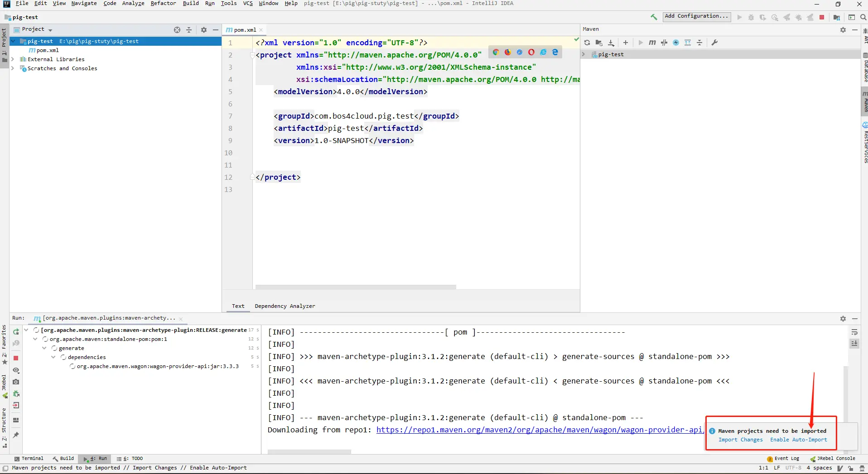Click the Execute Maven Goal icon
The image size is (868, 474).
652,43
